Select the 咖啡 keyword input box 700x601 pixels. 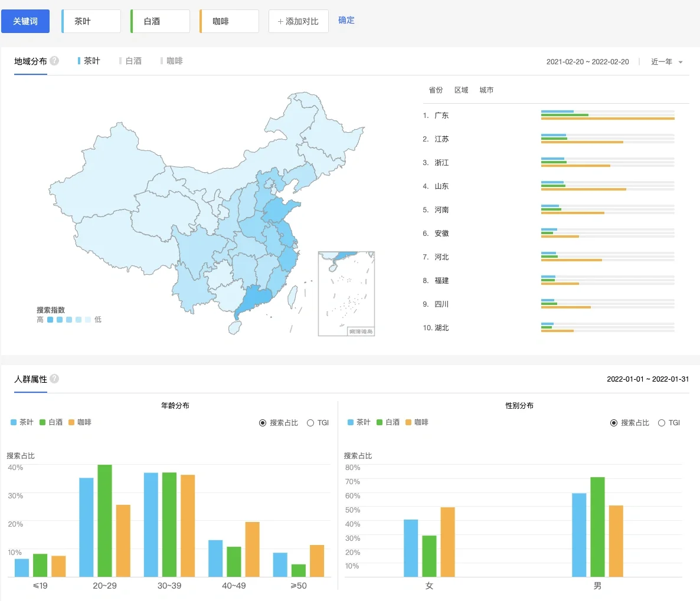tap(229, 21)
